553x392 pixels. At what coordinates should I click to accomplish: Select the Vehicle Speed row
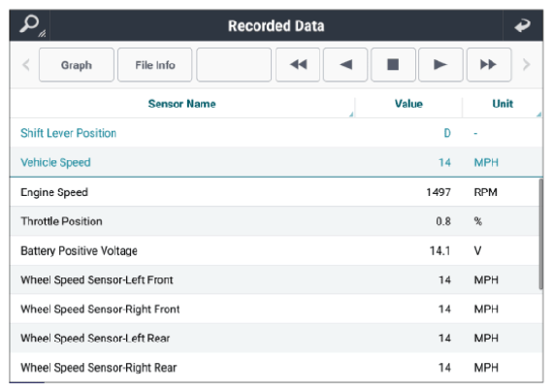pos(276,162)
